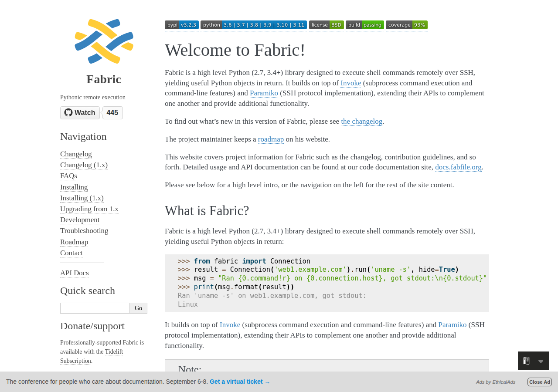Screen dimensions: 558x392
Task: Follow the Invoke link in the intro paragraph
Action: click(x=351, y=83)
